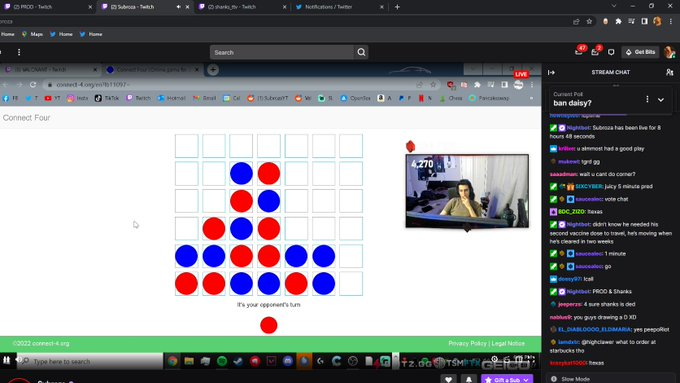This screenshot has height=383, width=680.
Task: Open the Chess bookmark in stream
Action: (x=451, y=98)
